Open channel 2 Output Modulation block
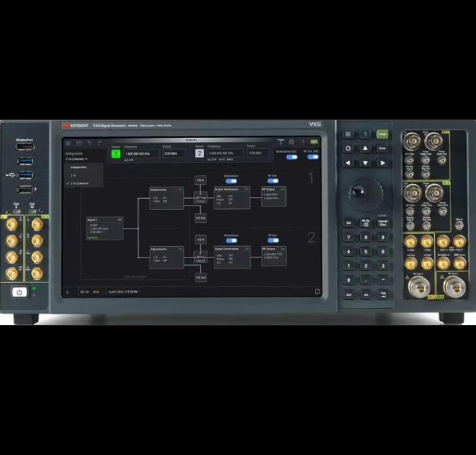The height and width of the screenshot is (455, 476). pyautogui.click(x=232, y=257)
